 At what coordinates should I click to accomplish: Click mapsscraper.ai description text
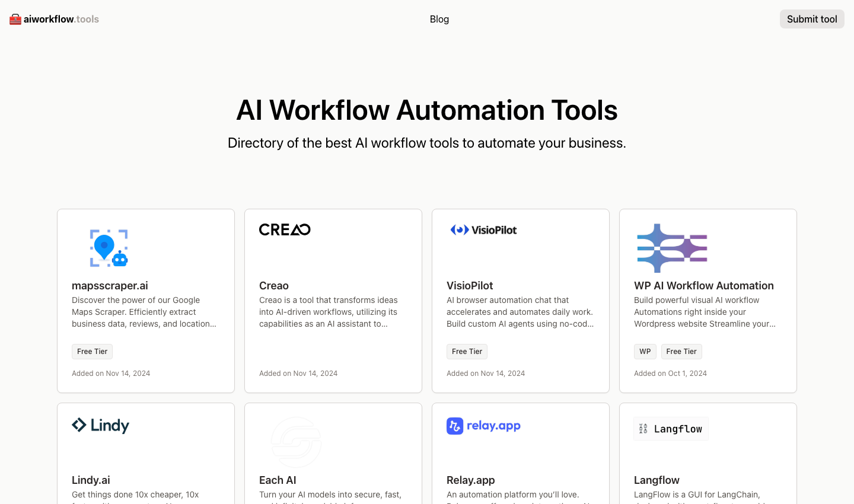point(144,312)
